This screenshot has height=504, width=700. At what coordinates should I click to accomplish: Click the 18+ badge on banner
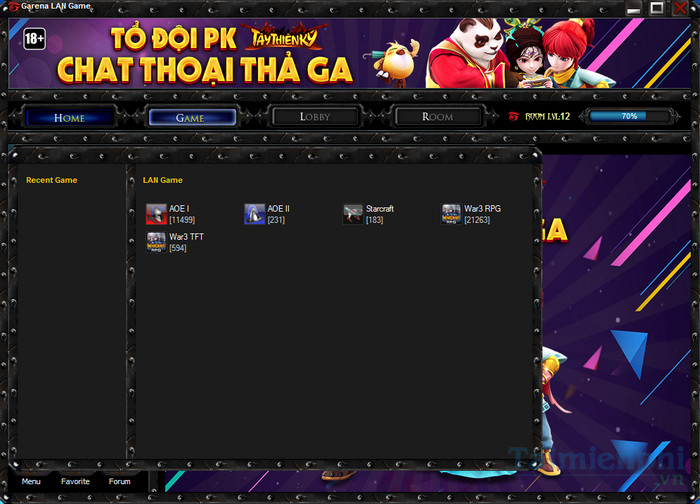point(34,39)
